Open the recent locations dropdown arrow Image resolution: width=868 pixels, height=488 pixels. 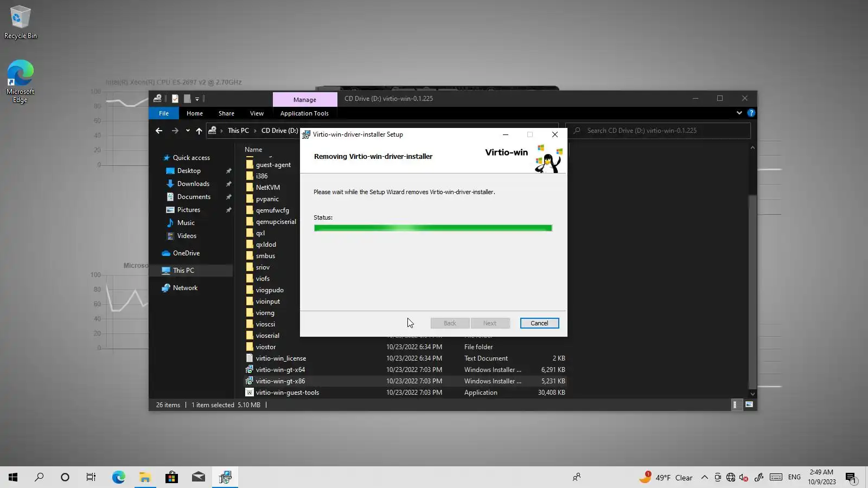tap(188, 131)
